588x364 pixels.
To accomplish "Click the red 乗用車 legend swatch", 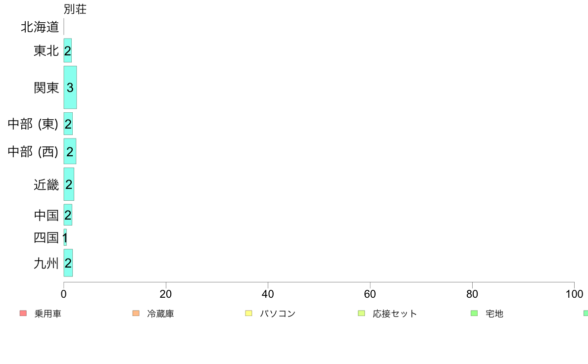I will [x=23, y=313].
